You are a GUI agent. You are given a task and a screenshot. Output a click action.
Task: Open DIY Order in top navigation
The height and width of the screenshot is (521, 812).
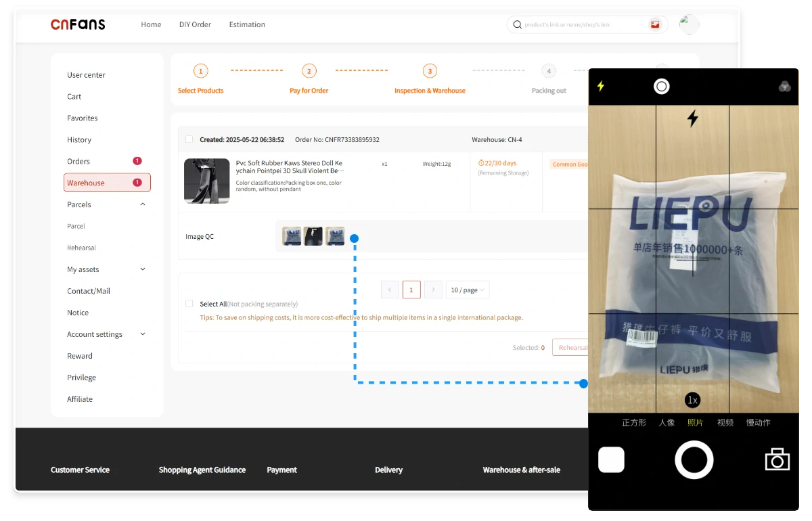(195, 24)
